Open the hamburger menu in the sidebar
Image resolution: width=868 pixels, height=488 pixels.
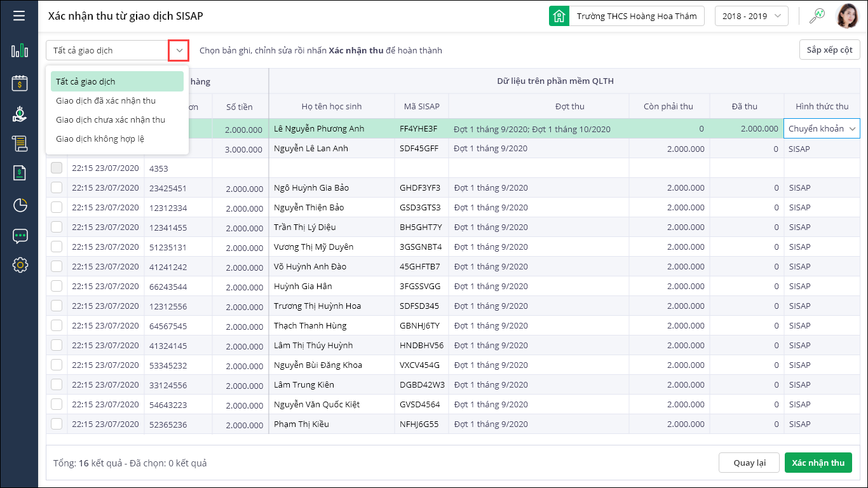click(x=19, y=16)
